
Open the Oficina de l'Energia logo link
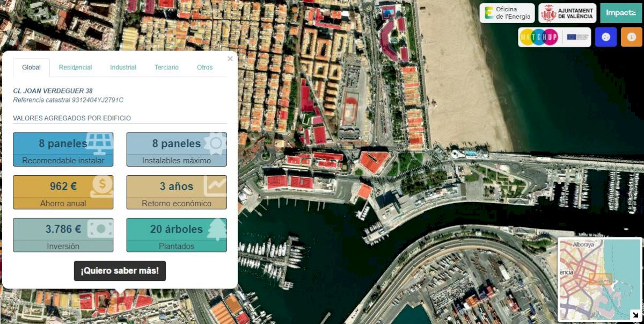tap(507, 13)
